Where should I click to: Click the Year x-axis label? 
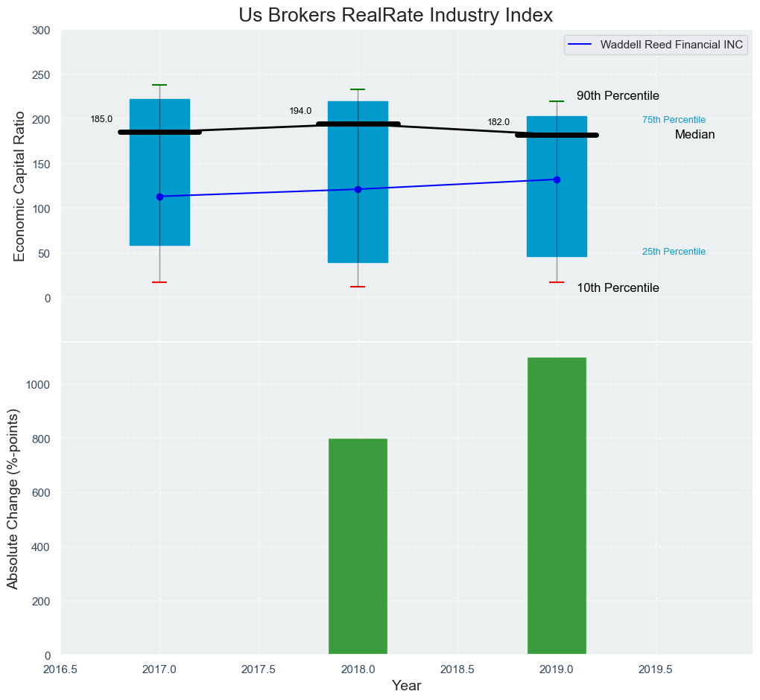(407, 686)
